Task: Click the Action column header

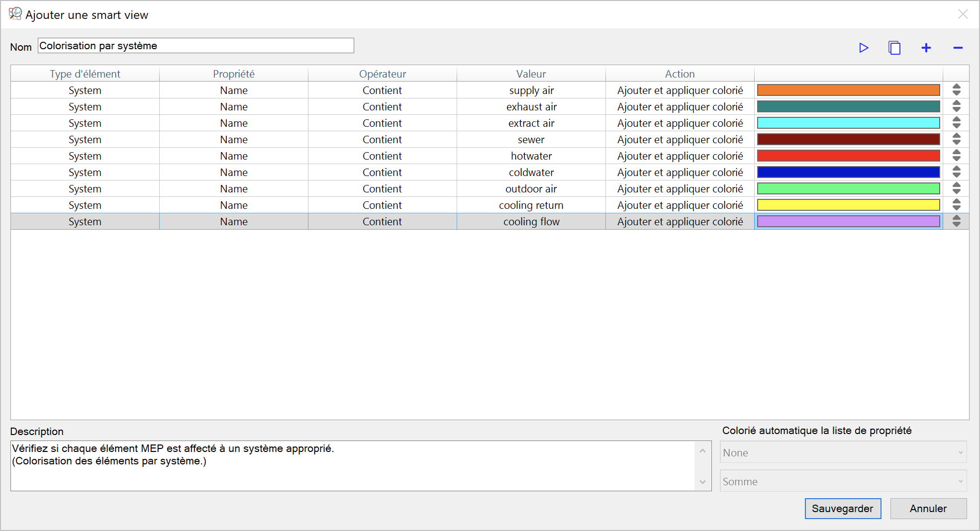Action: tap(680, 74)
